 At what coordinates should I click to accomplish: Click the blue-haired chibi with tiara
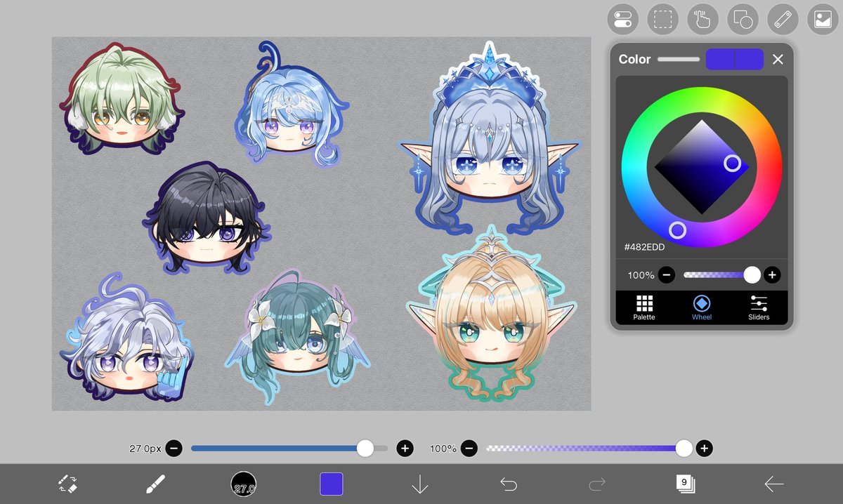[292, 105]
